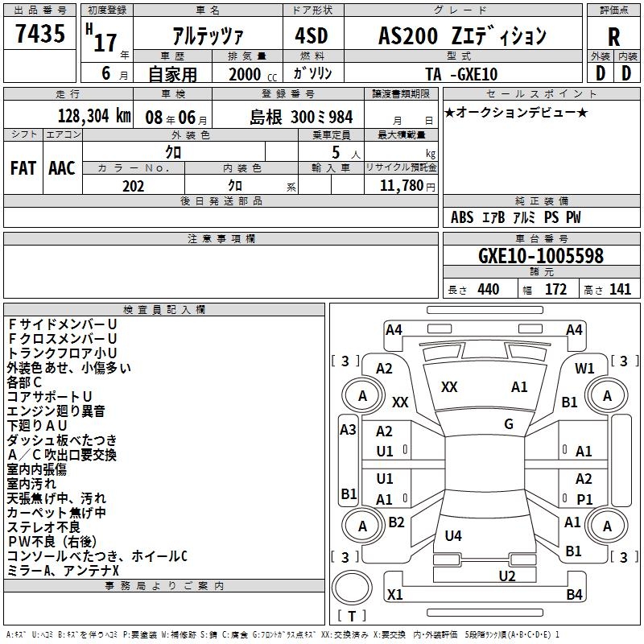644x644 pixels.
Task: Select the note 下廻りAU
Action: (37, 426)
